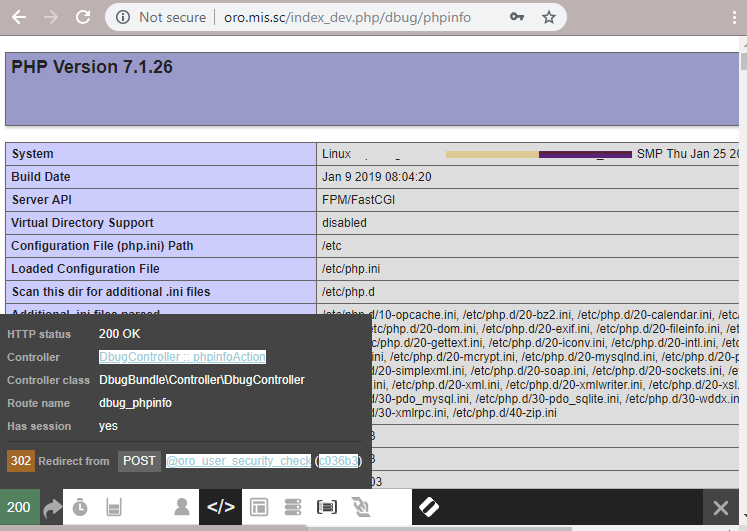Open the layout panel icon in toolbar
This screenshot has height=531, width=747.
(x=258, y=508)
